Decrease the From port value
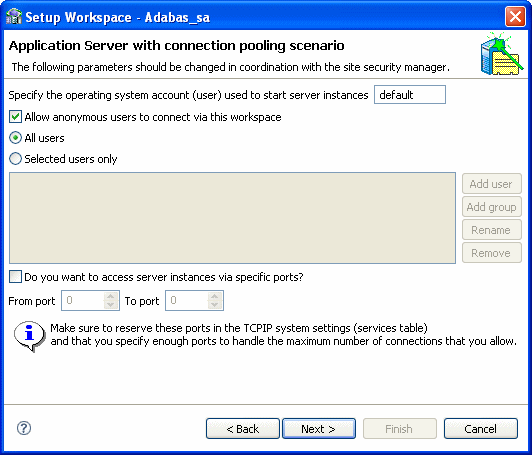 pyautogui.click(x=111, y=304)
